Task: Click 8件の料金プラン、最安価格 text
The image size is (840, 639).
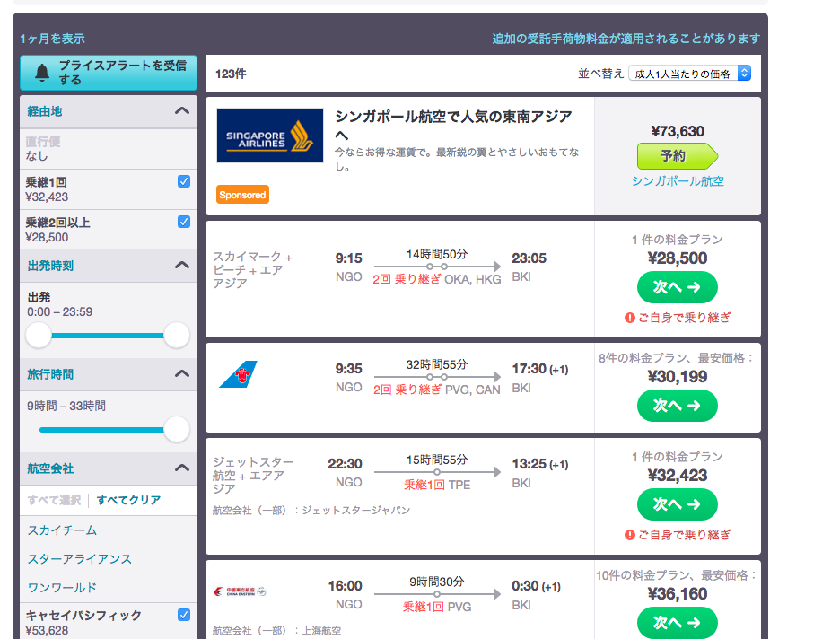Action: 677,358
